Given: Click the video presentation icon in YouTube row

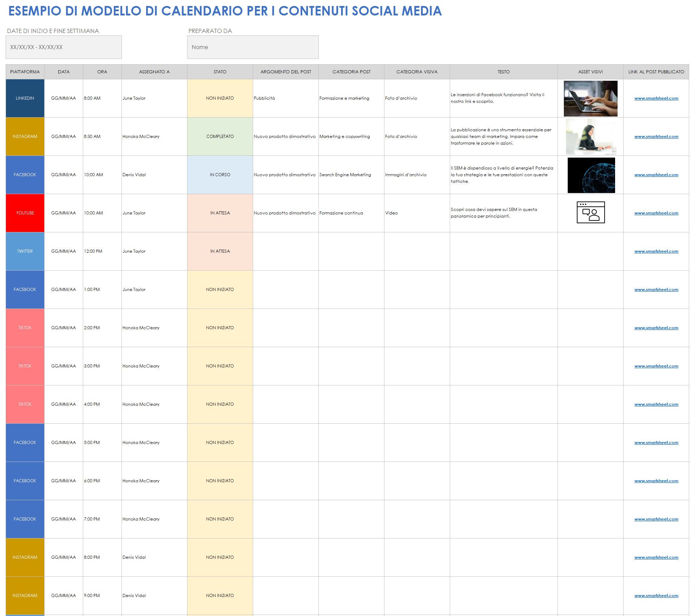Looking at the screenshot, I should click(591, 212).
